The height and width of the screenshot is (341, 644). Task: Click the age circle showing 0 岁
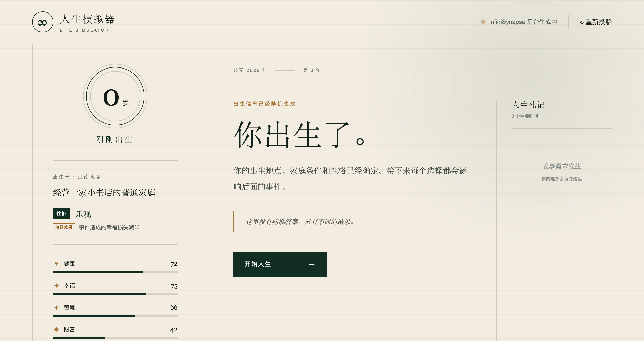[x=115, y=96]
